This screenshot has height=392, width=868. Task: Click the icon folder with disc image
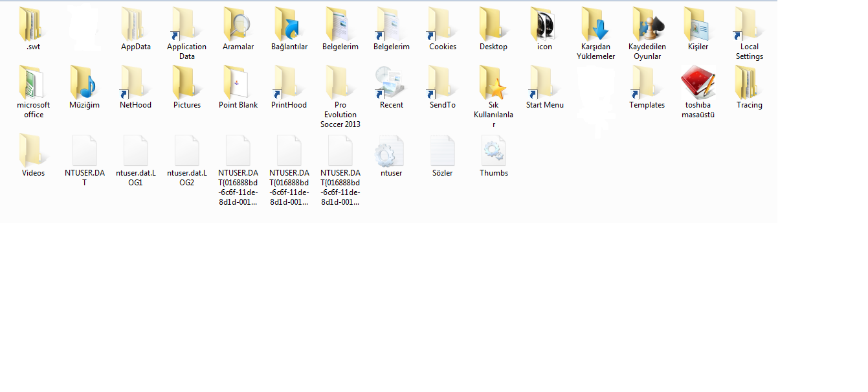[x=544, y=25]
